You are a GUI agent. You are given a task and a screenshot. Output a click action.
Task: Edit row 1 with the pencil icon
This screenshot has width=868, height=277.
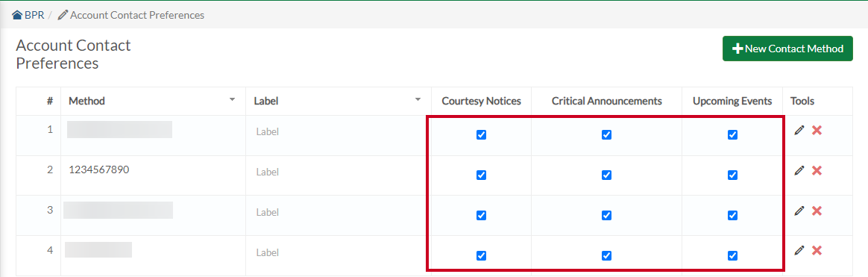(799, 130)
